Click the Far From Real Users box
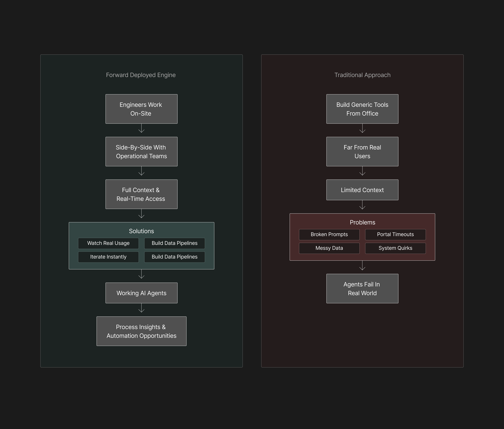This screenshot has width=504, height=429. pos(362,151)
